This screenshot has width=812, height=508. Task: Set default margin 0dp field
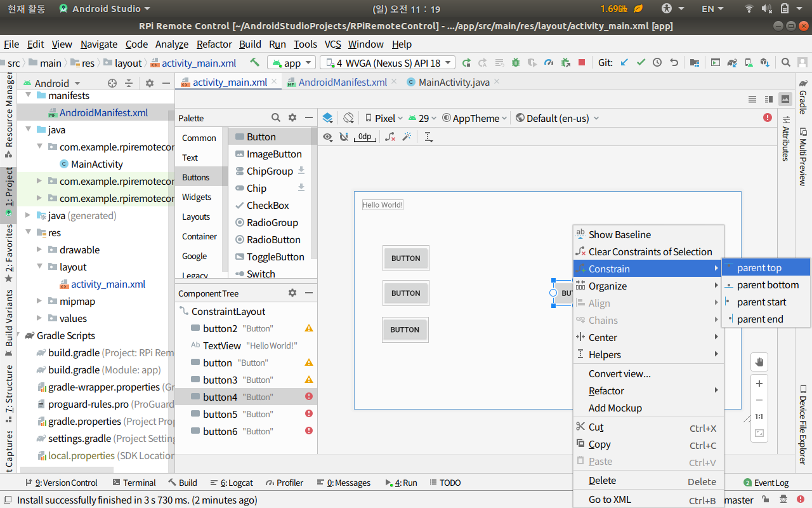click(365, 137)
